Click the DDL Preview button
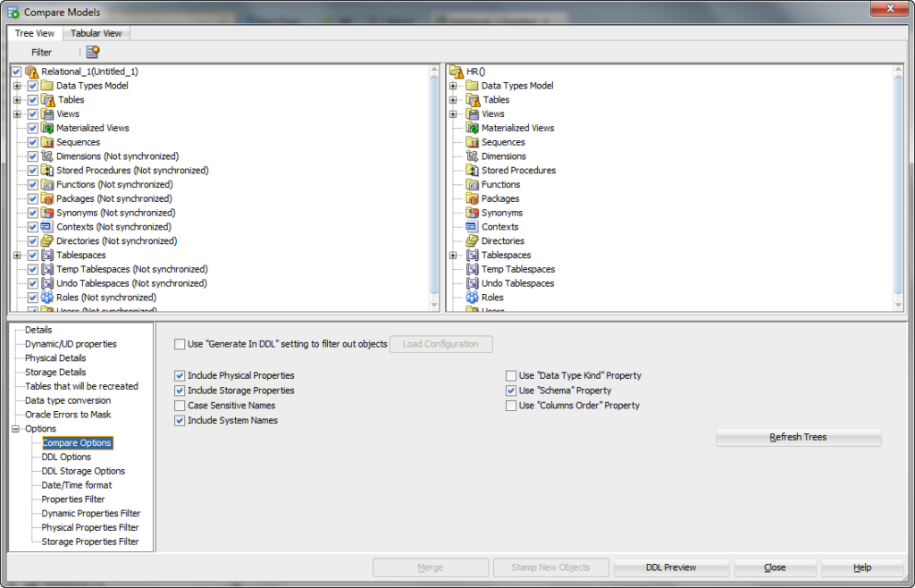 click(671, 567)
